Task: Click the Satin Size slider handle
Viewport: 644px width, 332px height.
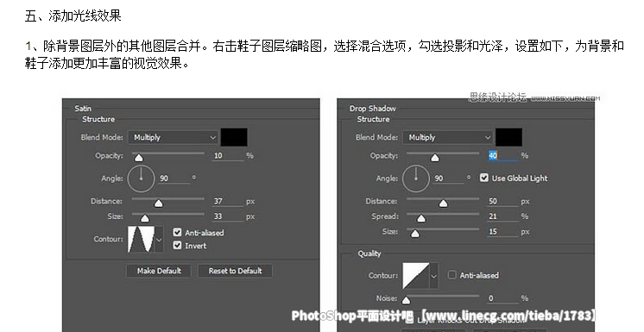Action: tap(145, 219)
